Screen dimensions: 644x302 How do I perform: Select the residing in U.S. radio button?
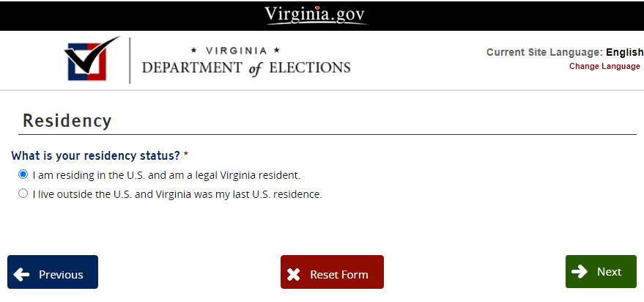tap(23, 174)
